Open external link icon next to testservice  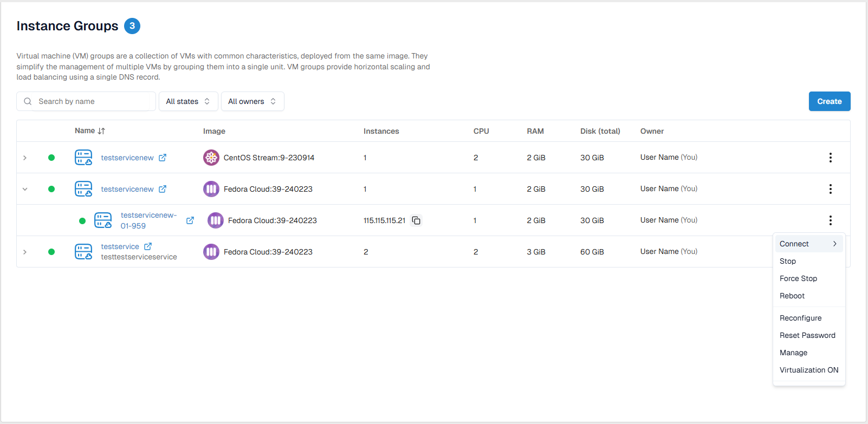[148, 246]
